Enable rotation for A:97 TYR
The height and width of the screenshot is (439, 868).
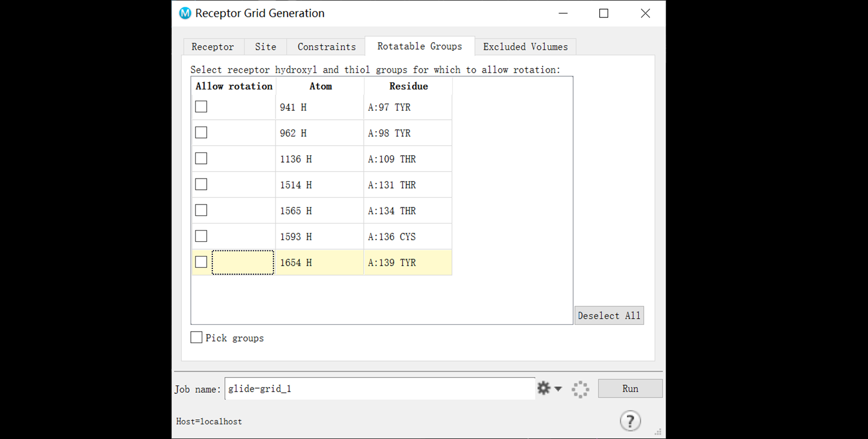[201, 107]
